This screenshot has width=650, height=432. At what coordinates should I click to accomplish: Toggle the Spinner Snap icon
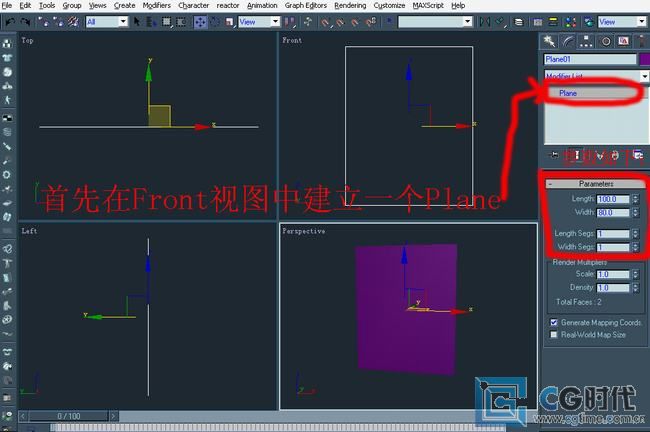click(x=371, y=22)
